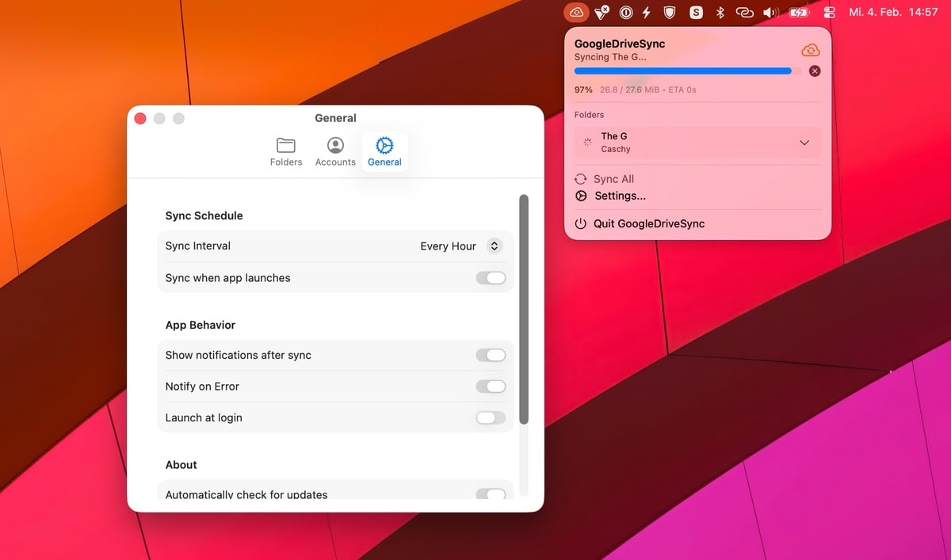Viewport: 951px width, 560px height.
Task: Click the 97% progress text
Action: (583, 90)
